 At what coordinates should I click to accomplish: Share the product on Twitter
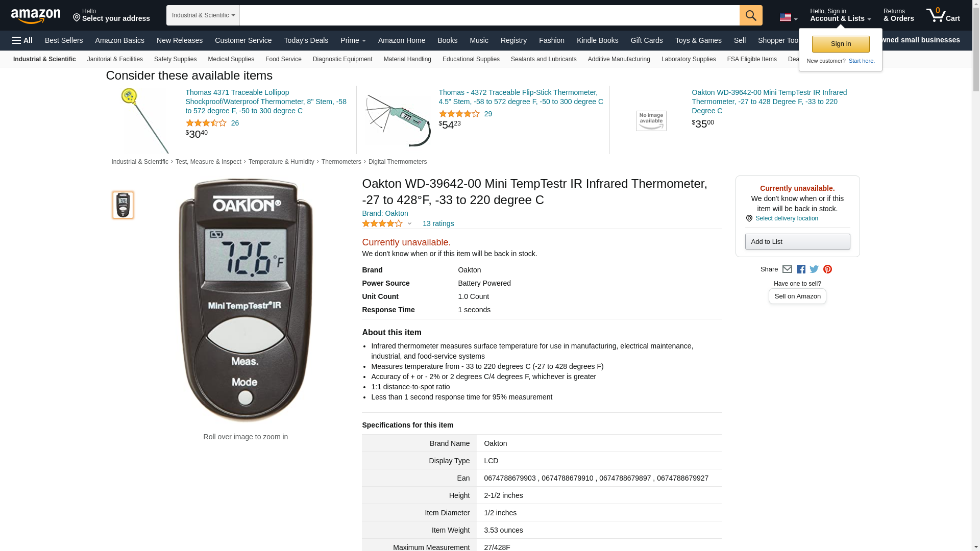pos(814,269)
